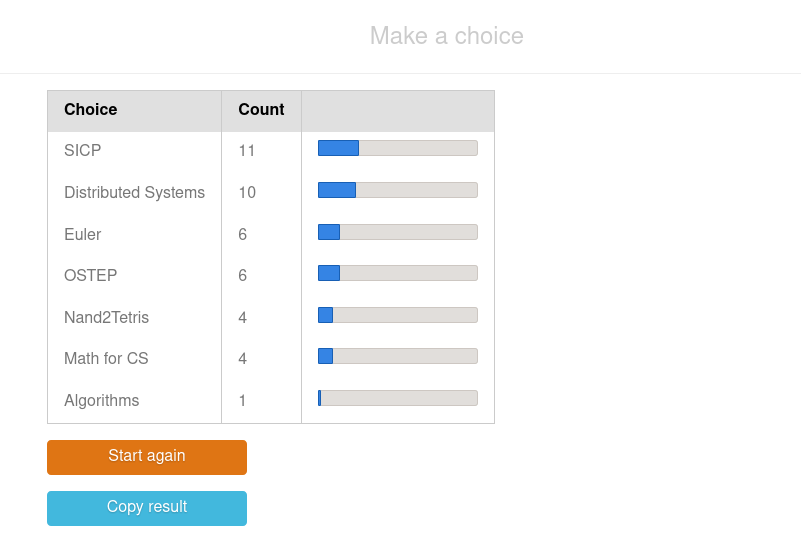801x551 pixels.
Task: Select the SICP choice name
Action: (83, 151)
